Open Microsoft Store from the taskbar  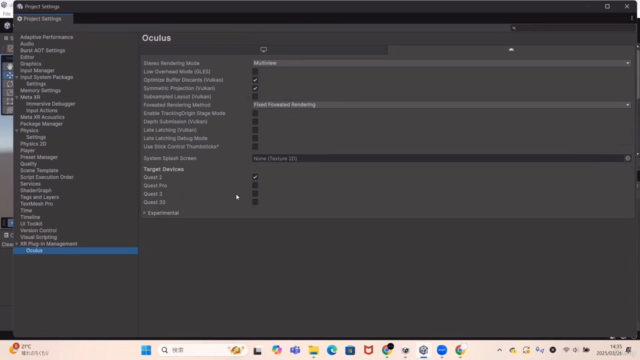350,350
